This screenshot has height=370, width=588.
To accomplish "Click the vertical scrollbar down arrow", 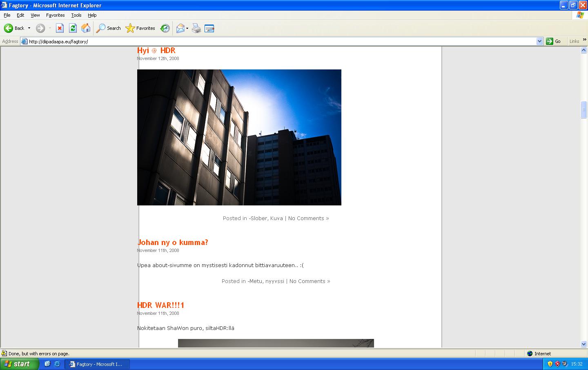I will click(584, 344).
